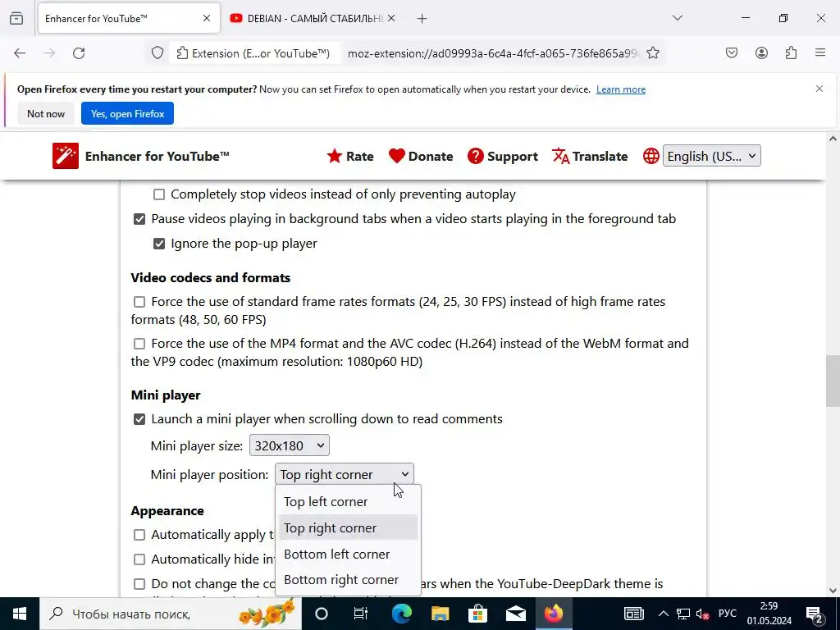
Task: Go back with the browser back arrow
Action: point(20,53)
